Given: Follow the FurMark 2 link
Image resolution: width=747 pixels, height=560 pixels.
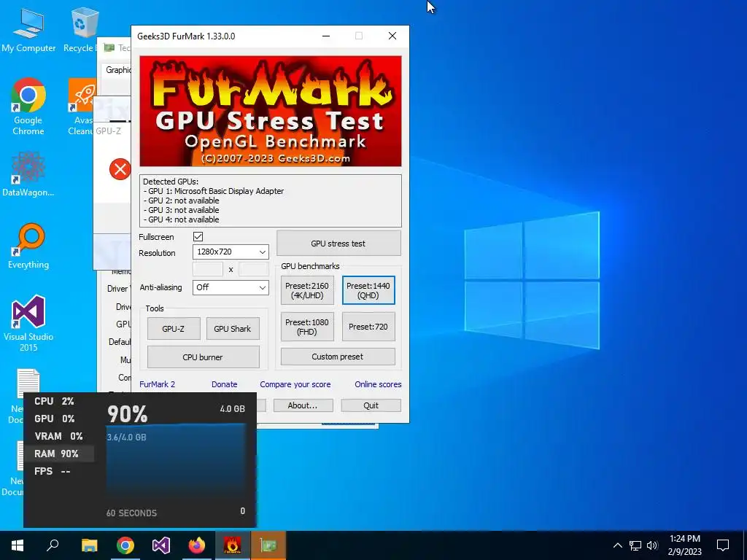Looking at the screenshot, I should click(158, 384).
